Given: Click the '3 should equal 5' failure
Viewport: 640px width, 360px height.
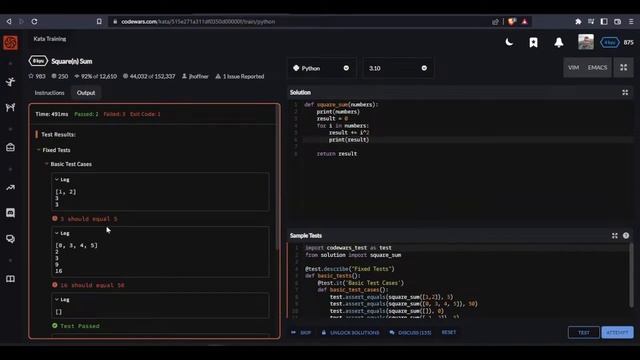Looking at the screenshot, I should click(x=84, y=219).
